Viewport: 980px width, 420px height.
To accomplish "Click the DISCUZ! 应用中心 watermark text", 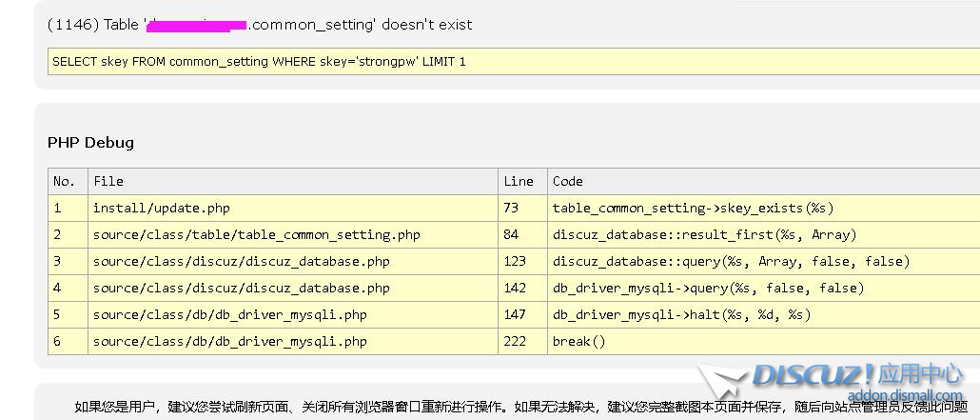I will click(x=856, y=374).
